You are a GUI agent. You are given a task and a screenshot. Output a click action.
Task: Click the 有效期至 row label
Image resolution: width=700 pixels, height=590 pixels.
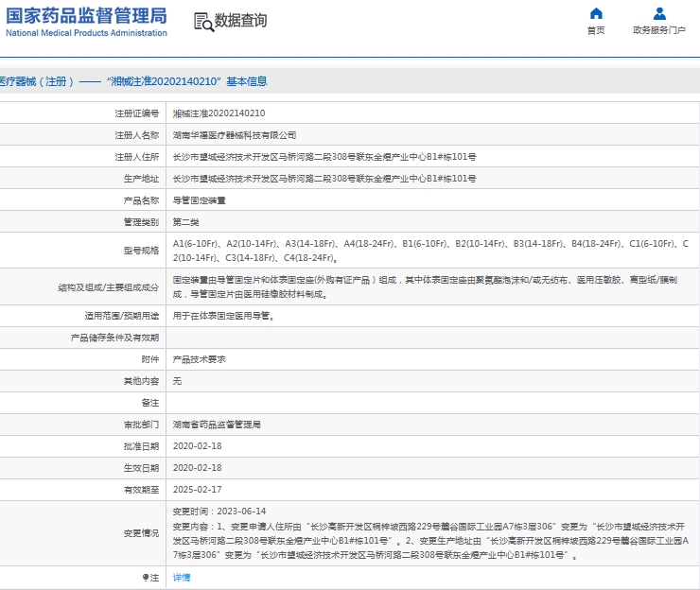pos(141,490)
